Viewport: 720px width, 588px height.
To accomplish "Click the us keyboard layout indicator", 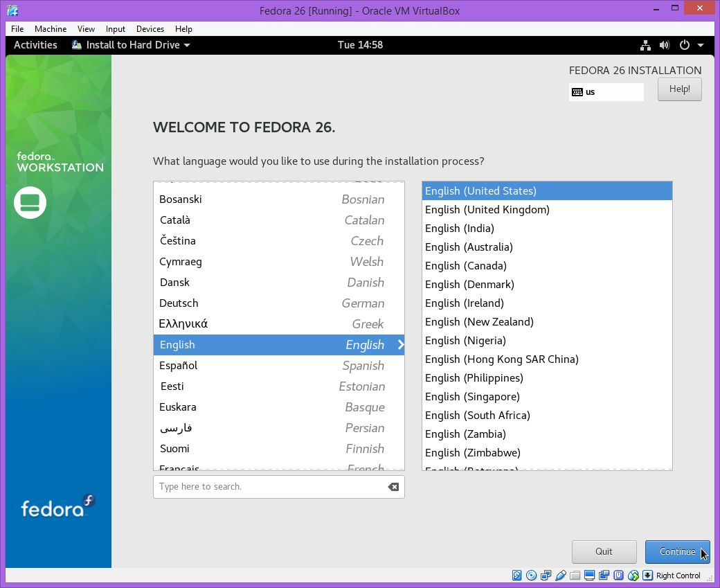I will tap(606, 92).
